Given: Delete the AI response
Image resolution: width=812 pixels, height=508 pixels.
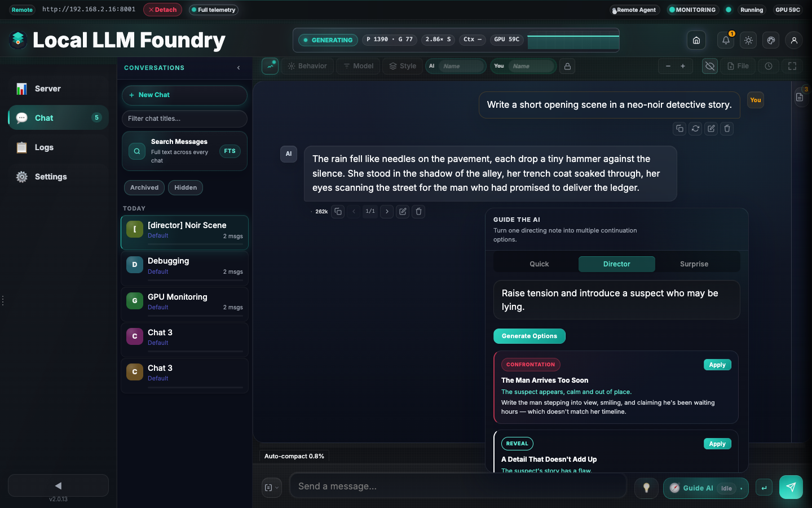Looking at the screenshot, I should point(418,212).
